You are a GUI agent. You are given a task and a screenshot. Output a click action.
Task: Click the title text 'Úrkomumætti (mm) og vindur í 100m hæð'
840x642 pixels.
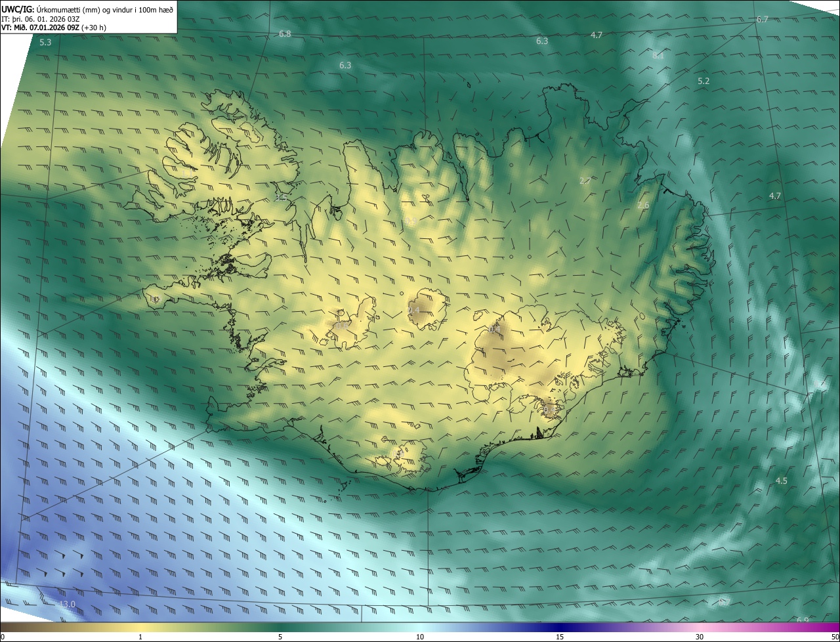[104, 9]
